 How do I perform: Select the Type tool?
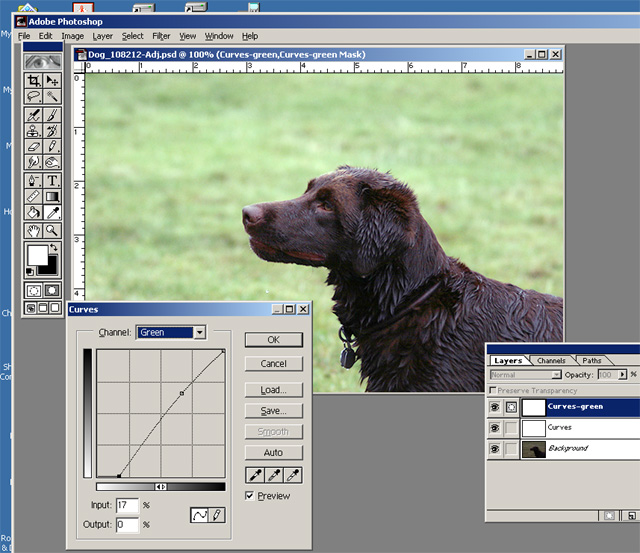pos(52,180)
